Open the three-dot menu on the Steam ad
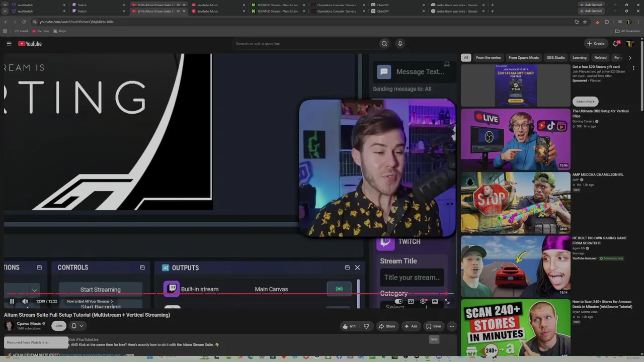The image size is (644, 362). coord(633,68)
